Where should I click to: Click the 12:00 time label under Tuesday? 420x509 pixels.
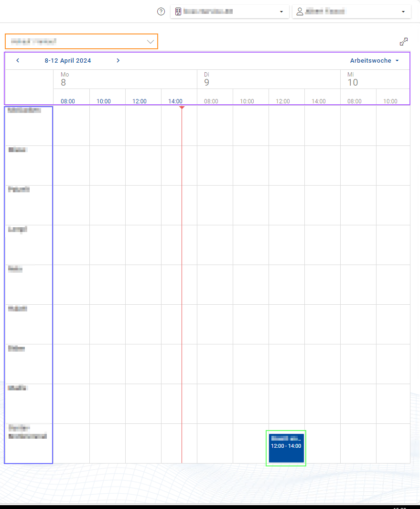283,101
